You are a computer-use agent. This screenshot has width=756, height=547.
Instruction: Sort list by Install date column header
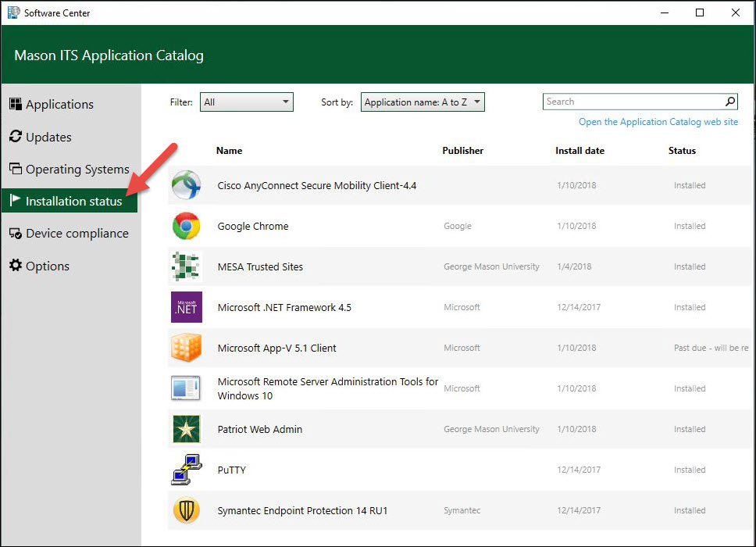click(579, 151)
